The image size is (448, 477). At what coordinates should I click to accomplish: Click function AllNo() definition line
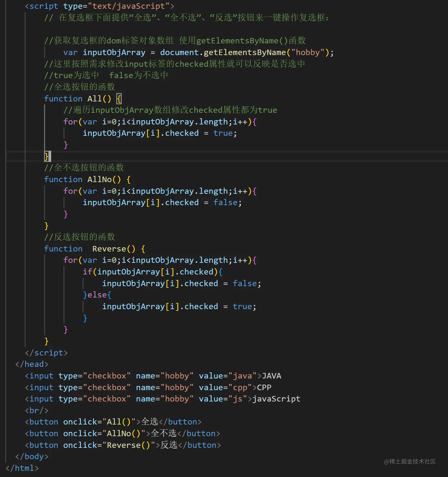click(x=87, y=180)
